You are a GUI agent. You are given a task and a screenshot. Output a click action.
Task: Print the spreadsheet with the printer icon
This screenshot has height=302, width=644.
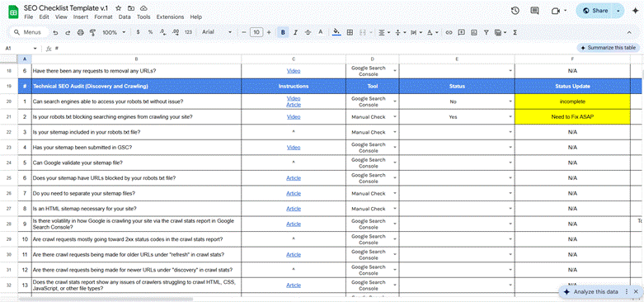click(81, 32)
